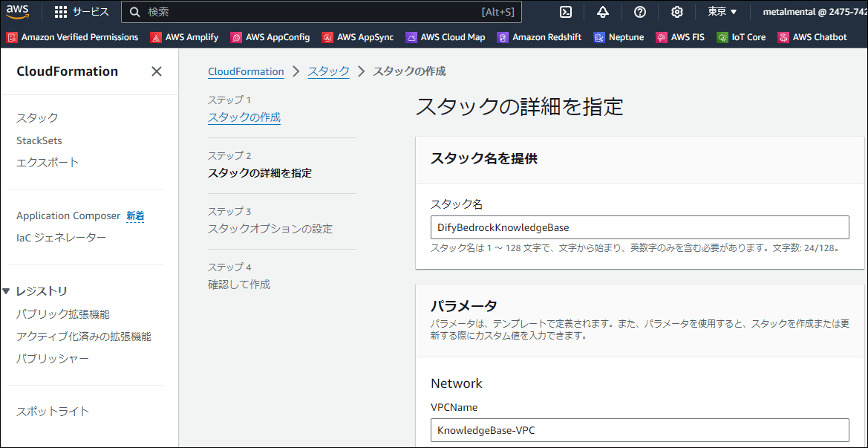Select StackSets in the sidebar
868x448 pixels.
coord(39,140)
